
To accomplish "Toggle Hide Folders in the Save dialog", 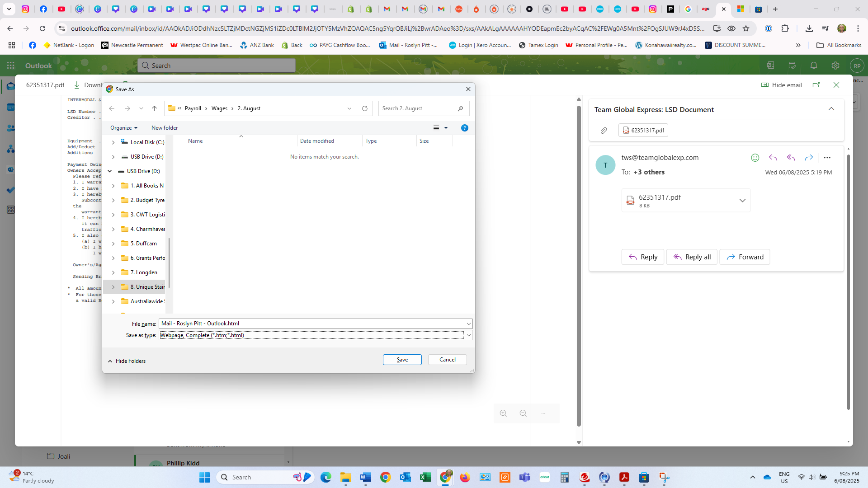I will pyautogui.click(x=127, y=361).
